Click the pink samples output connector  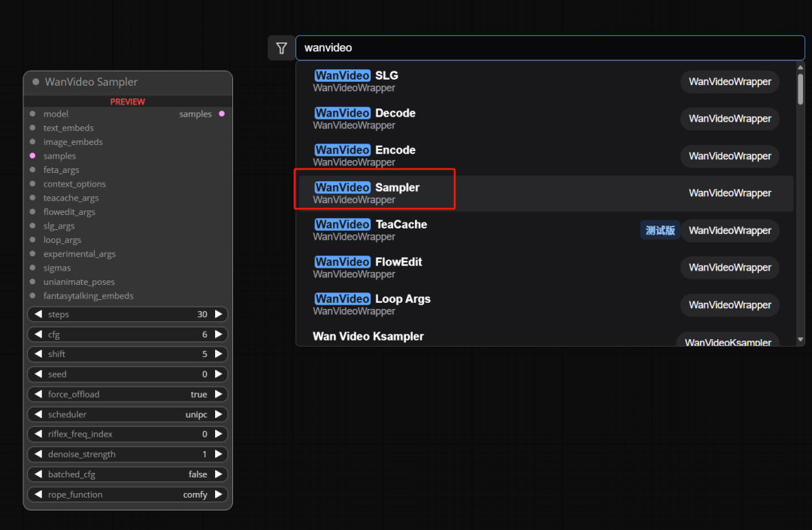[221, 114]
